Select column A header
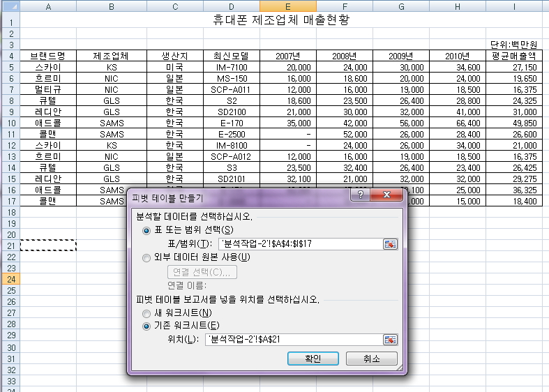 coord(48,6)
